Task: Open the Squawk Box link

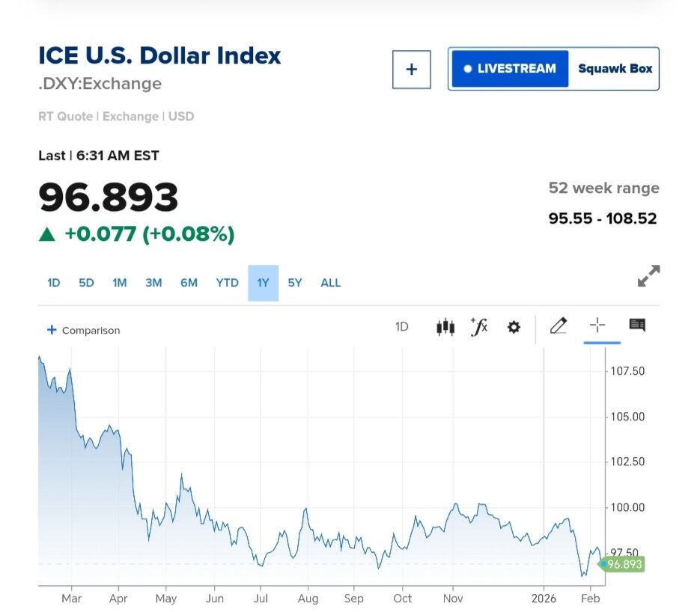Action: pos(615,69)
